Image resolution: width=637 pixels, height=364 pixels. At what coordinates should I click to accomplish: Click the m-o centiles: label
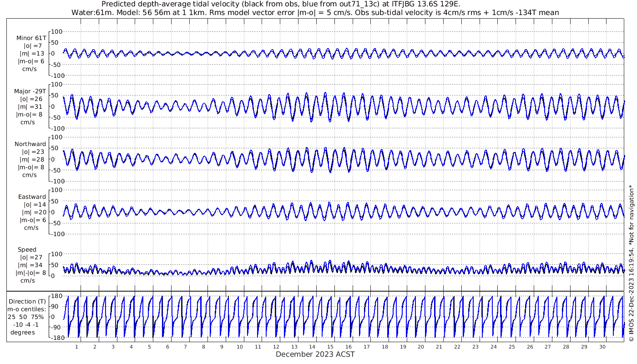click(26, 309)
